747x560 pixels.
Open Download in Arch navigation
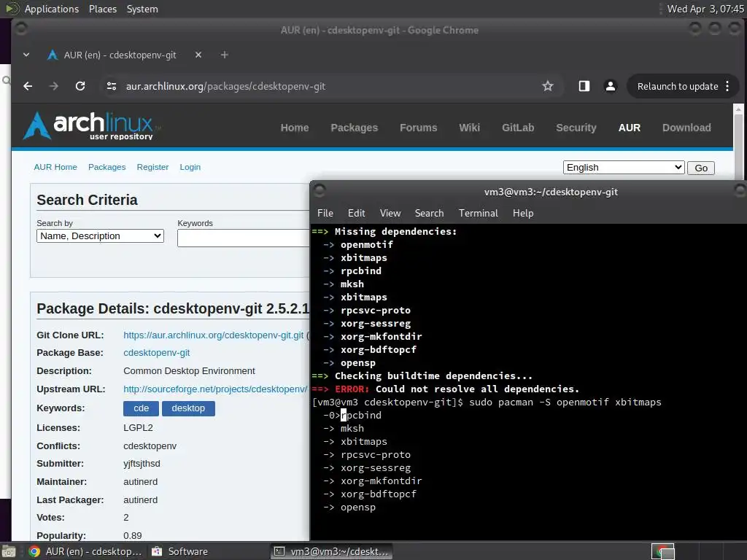tap(686, 128)
